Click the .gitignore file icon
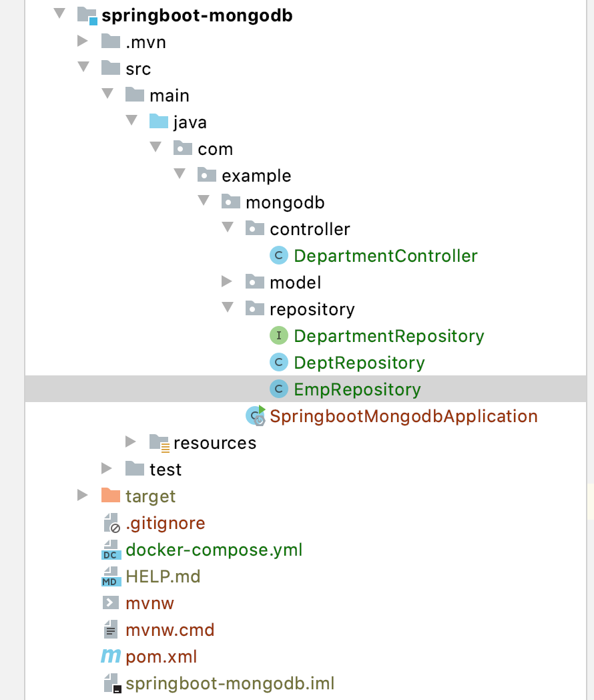This screenshot has width=594, height=700. click(111, 523)
